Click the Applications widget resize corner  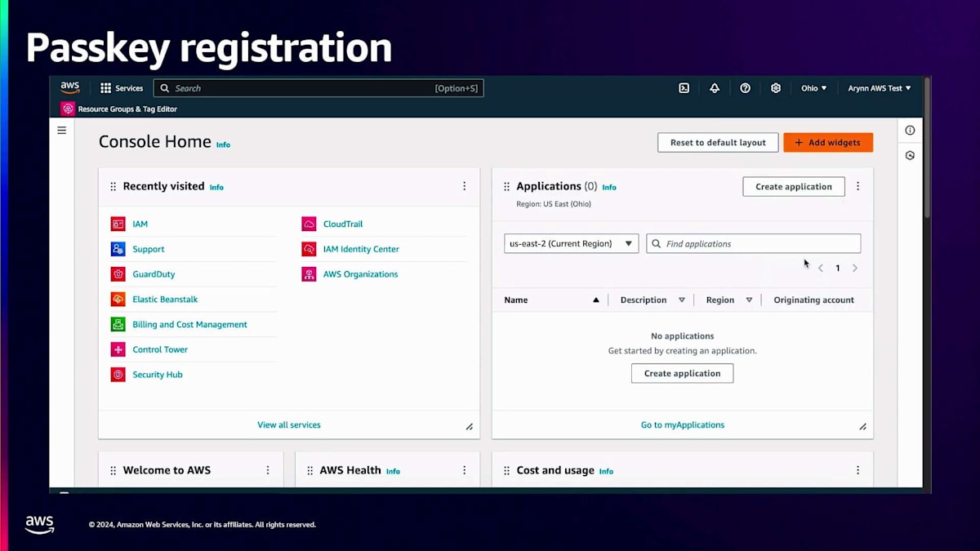click(x=863, y=427)
